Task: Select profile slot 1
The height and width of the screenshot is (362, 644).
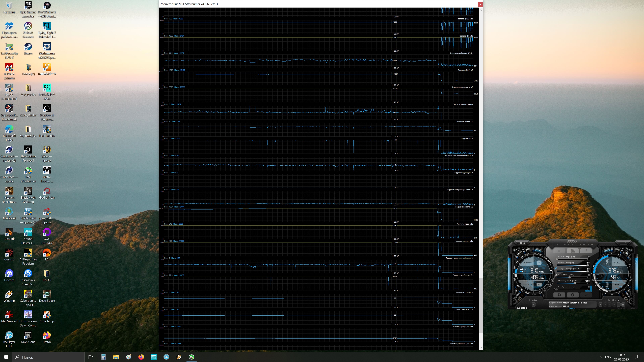Action: [601, 305]
